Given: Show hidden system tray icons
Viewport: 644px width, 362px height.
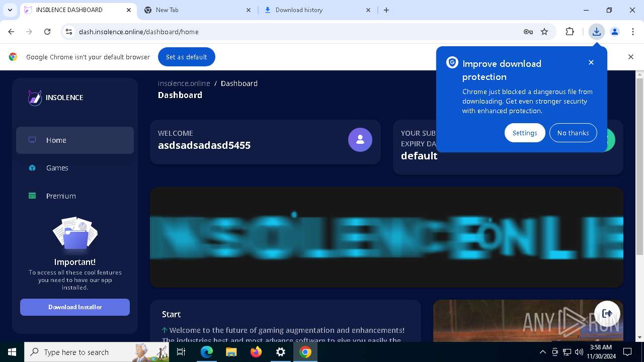Looking at the screenshot, I should [x=543, y=352].
